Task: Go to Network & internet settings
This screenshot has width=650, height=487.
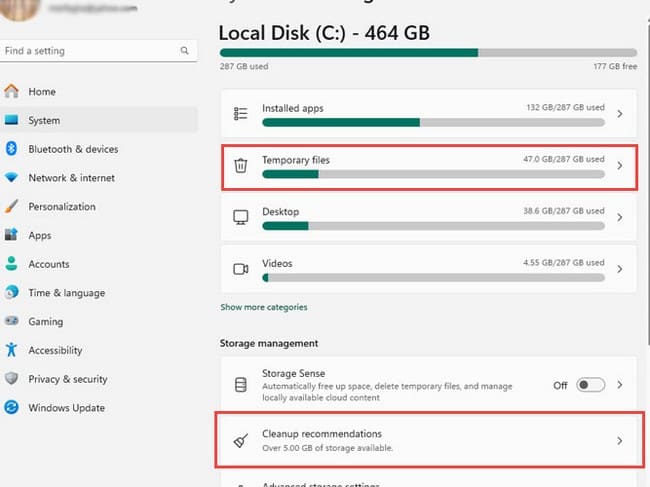Action: point(71,178)
